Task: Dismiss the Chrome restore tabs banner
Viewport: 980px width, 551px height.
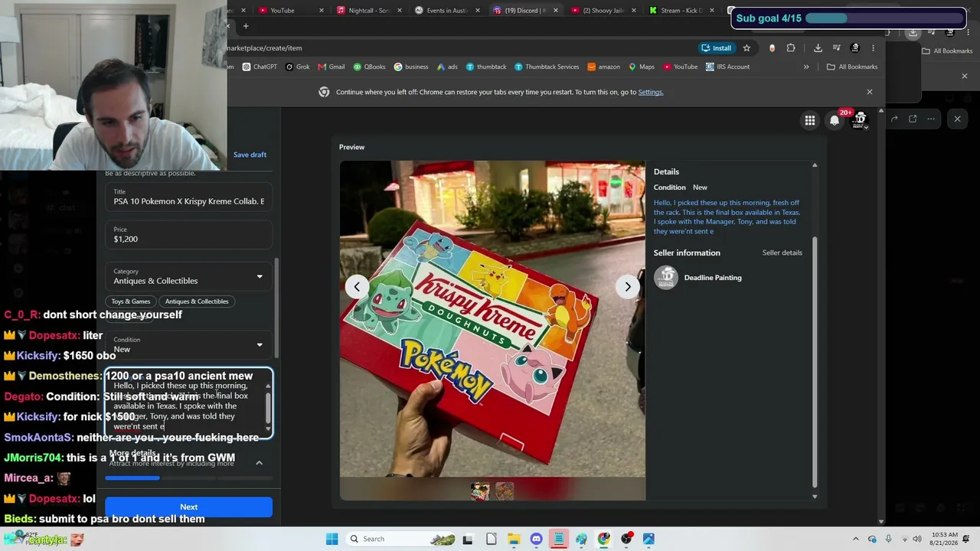Action: coord(869,92)
